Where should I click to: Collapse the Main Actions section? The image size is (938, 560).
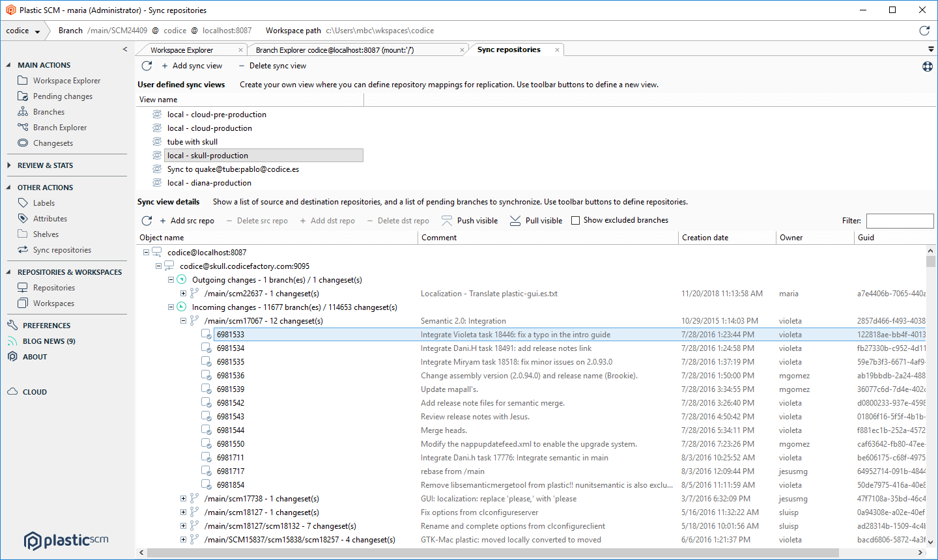(x=8, y=65)
